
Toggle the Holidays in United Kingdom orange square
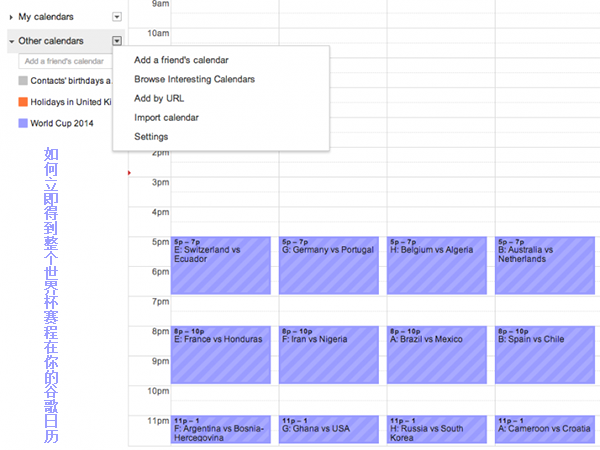[x=23, y=102]
